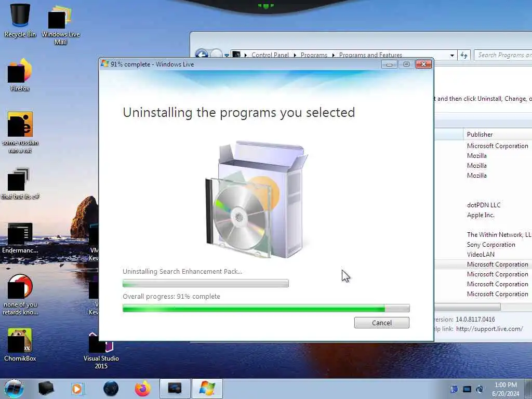The width and height of the screenshot is (532, 399).
Task: Expand the address bar history dropdown arrow
Action: coord(452,55)
